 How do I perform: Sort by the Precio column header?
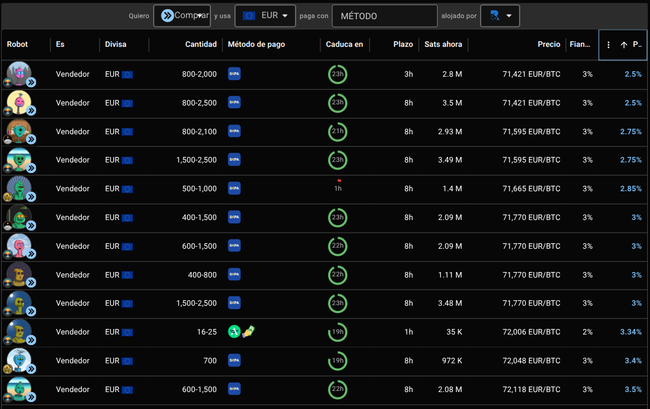pyautogui.click(x=549, y=44)
